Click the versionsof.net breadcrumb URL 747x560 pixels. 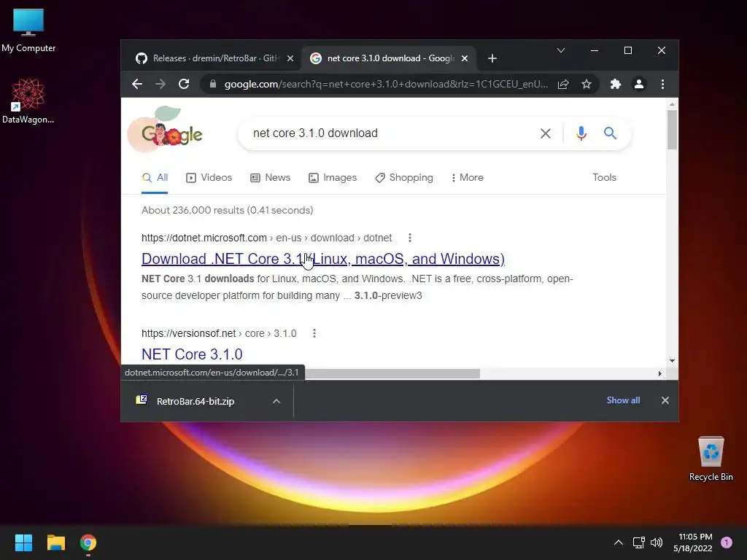(219, 333)
